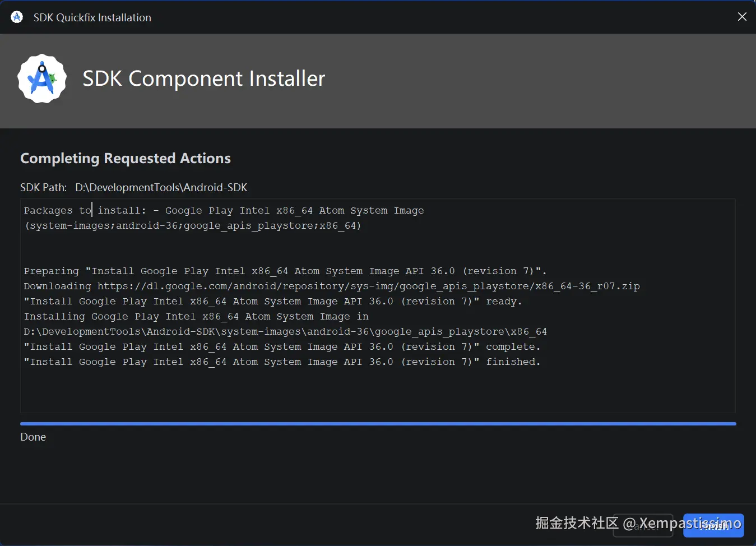
Task: Click the 'Completing Requested Actions' heading
Action: [125, 158]
